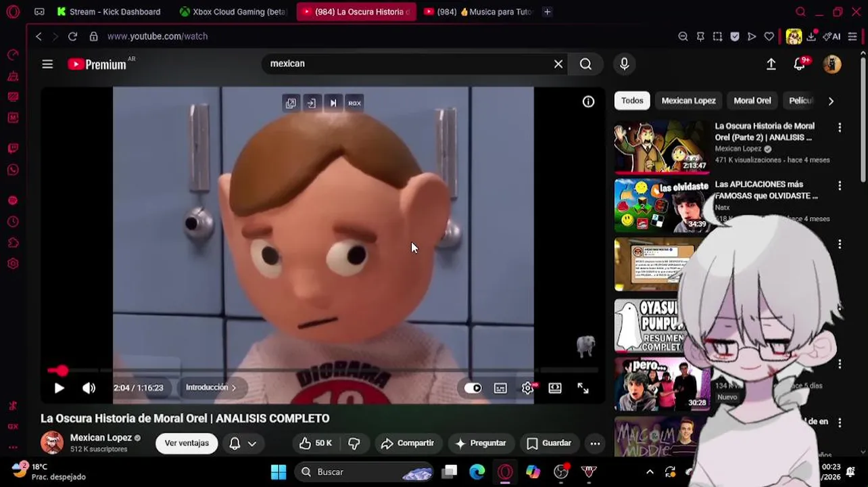Open more actions three-dot button under video
The image size is (868, 487).
pyautogui.click(x=595, y=443)
